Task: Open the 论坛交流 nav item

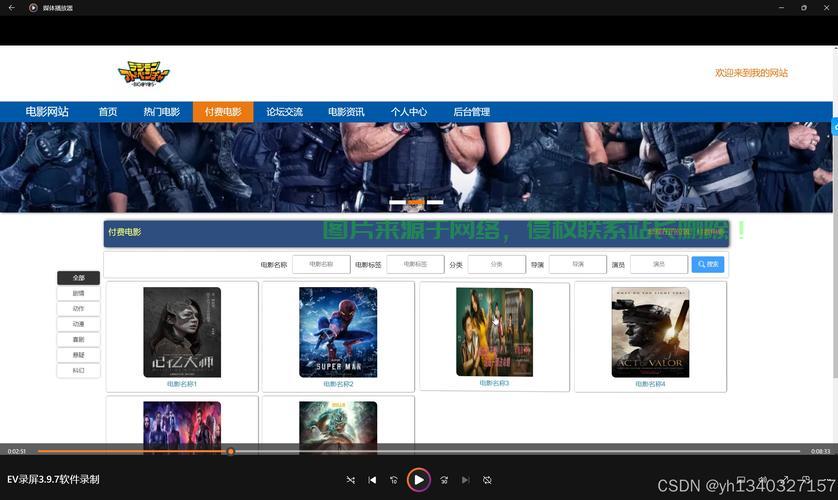Action: click(284, 112)
